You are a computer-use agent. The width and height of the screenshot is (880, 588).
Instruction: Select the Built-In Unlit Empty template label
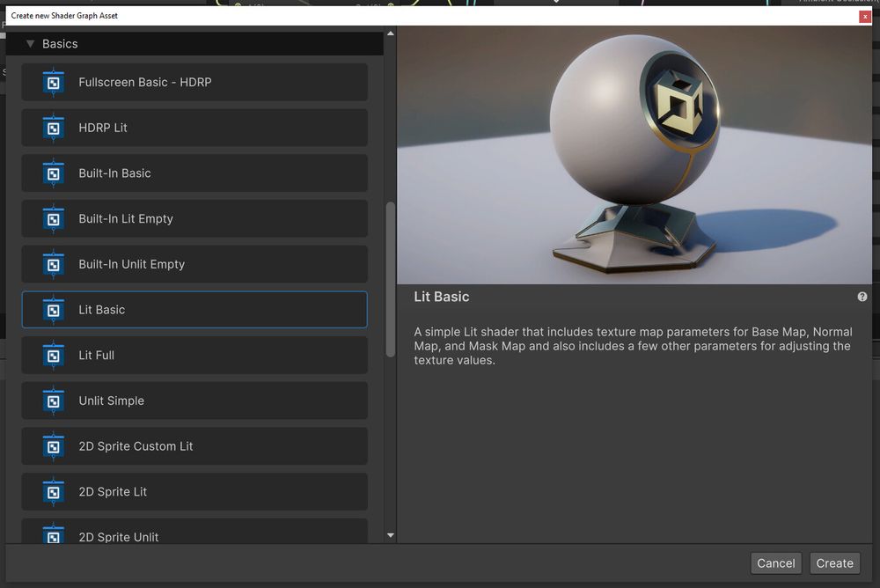pos(131,264)
